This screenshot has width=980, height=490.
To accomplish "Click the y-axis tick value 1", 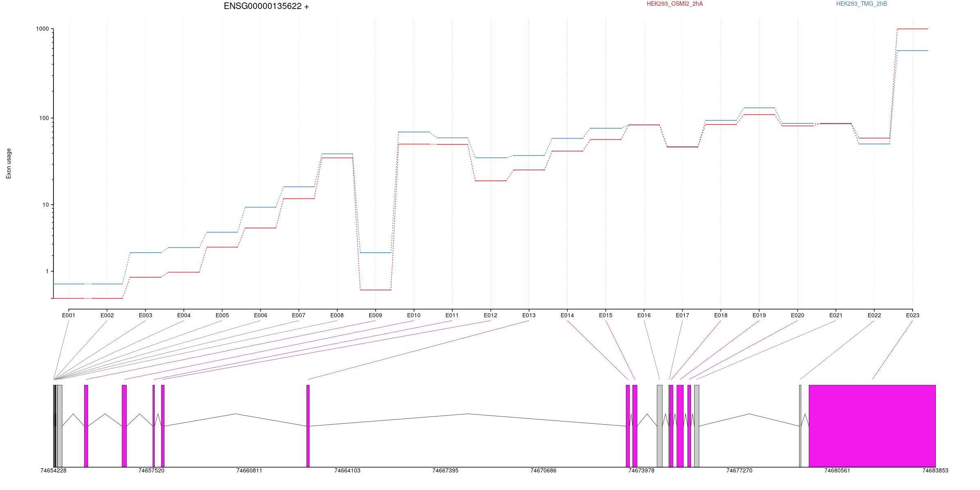I will coord(47,271).
